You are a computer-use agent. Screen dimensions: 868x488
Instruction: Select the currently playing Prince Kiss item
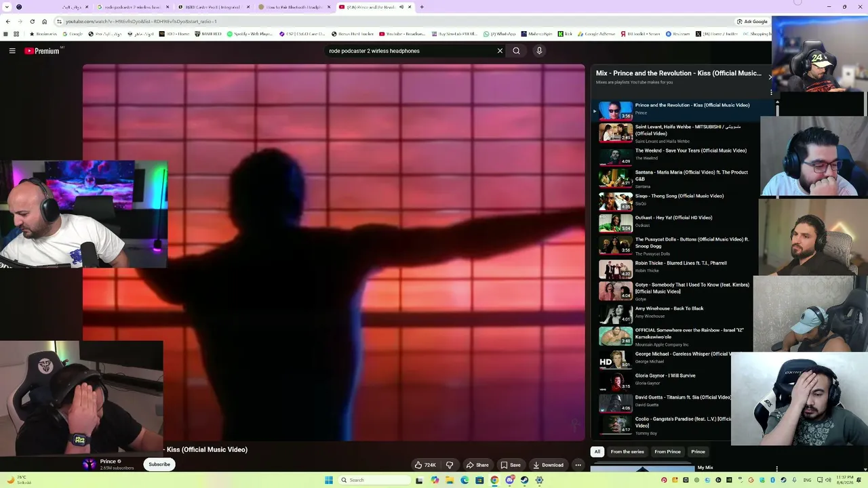pyautogui.click(x=683, y=110)
